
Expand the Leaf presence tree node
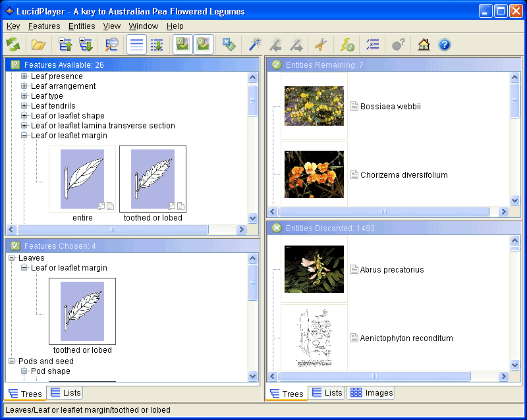pyautogui.click(x=24, y=76)
